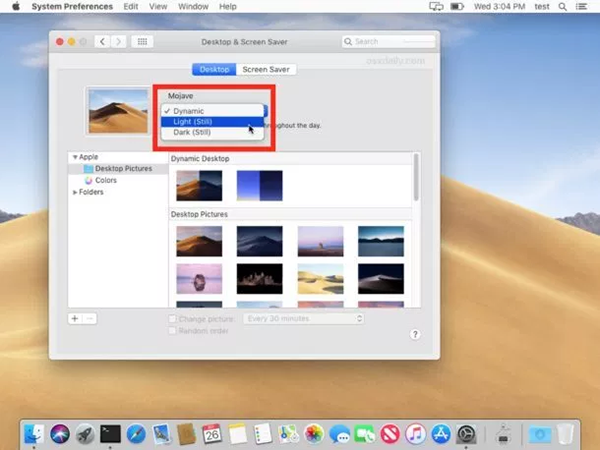This screenshot has width=600, height=450.
Task: Open the Every 30 minutes dropdown
Action: [303, 318]
